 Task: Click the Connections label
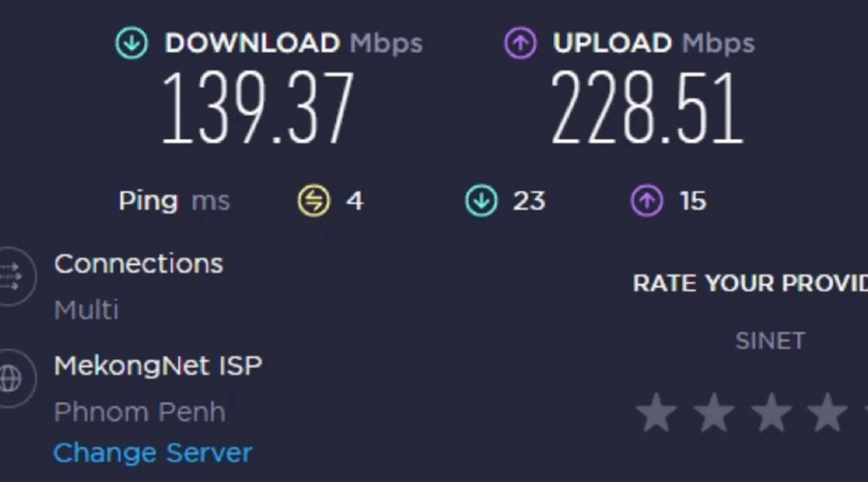click(139, 264)
